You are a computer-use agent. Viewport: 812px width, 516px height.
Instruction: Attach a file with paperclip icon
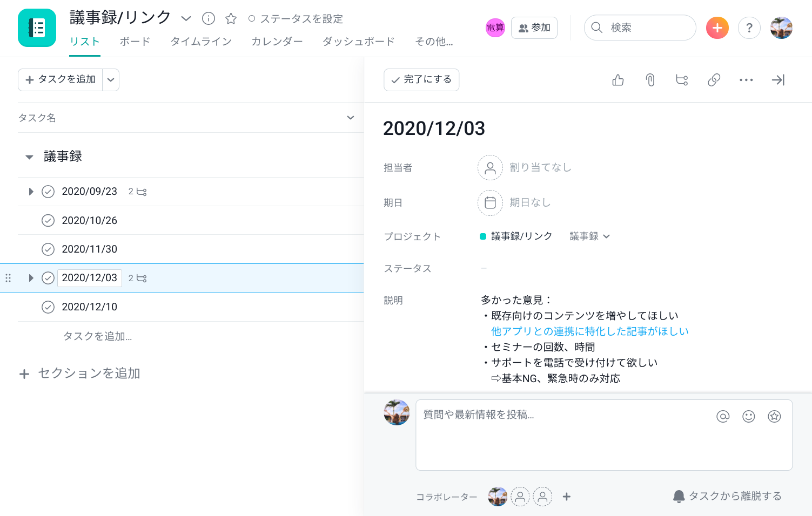tap(650, 80)
